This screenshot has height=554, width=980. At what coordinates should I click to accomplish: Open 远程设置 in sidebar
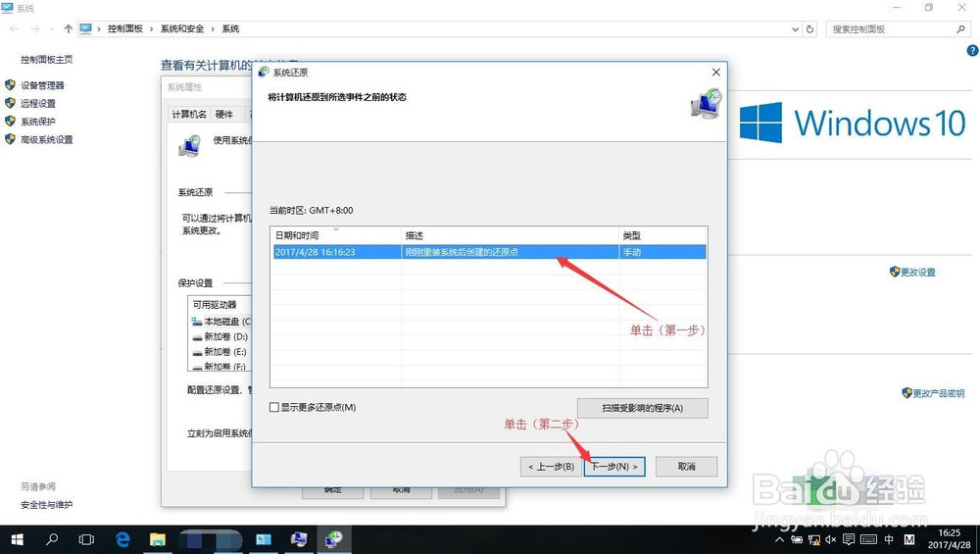[x=37, y=103]
